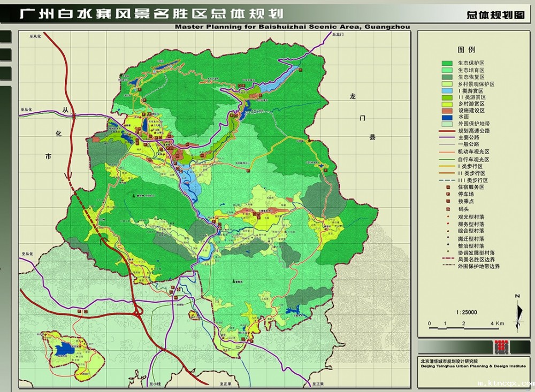The width and height of the screenshot is (535, 392).
Task: Click the 1:25000 scale label
Action: 466,312
